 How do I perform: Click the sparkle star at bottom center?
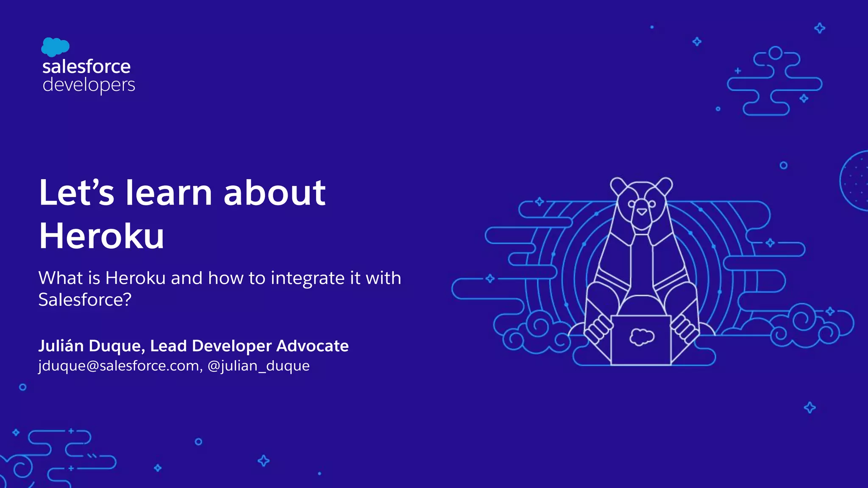tap(264, 460)
